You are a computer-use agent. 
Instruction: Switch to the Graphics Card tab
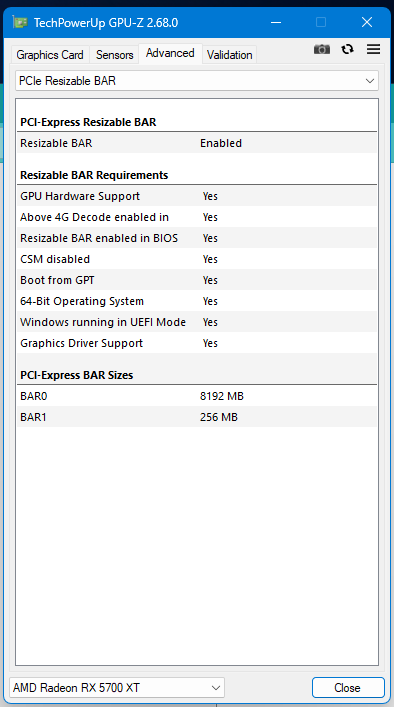pyautogui.click(x=50, y=55)
